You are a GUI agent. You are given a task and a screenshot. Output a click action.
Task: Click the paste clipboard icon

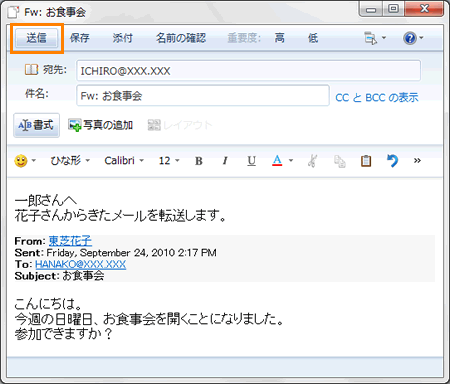click(366, 161)
